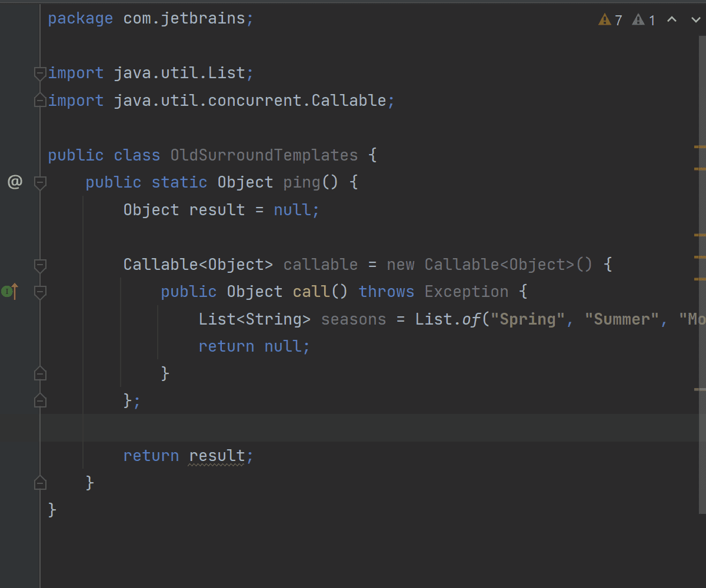
Task: Click the orange warnings count icon showing 7
Action: coord(605,20)
